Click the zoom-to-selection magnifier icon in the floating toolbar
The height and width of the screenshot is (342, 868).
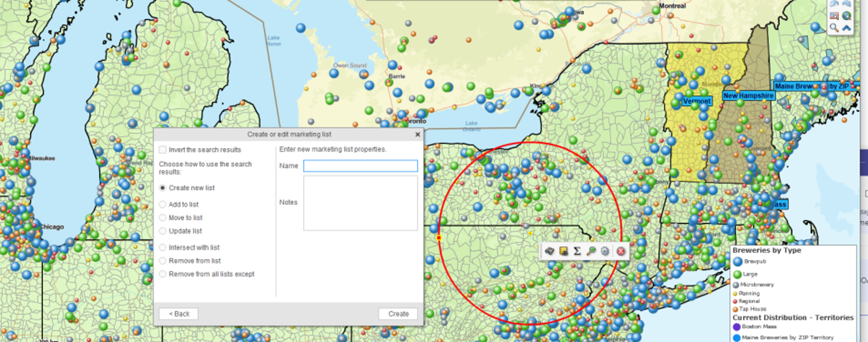coord(590,251)
